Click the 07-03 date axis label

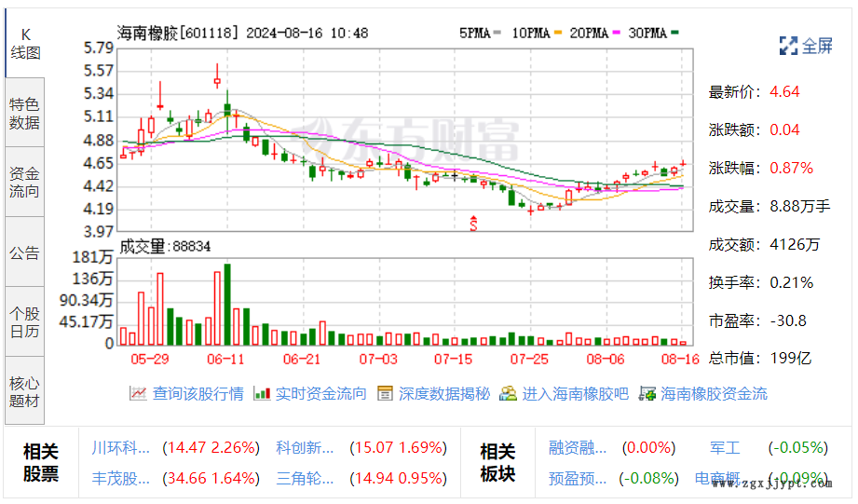click(x=378, y=360)
